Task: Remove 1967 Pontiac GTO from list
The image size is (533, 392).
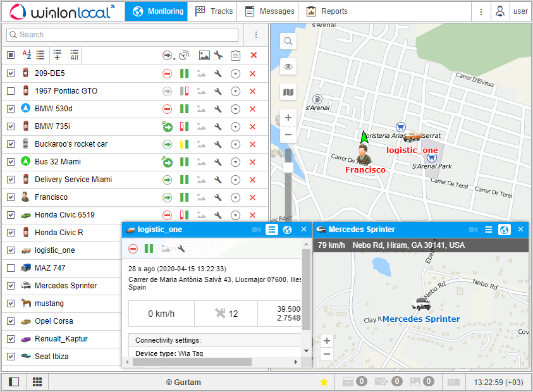Action: click(252, 91)
